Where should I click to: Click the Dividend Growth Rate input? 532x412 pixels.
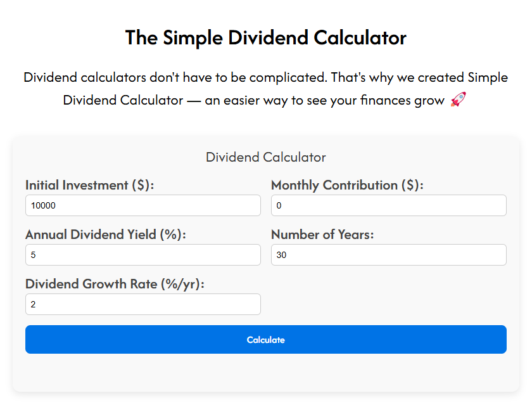click(142, 304)
